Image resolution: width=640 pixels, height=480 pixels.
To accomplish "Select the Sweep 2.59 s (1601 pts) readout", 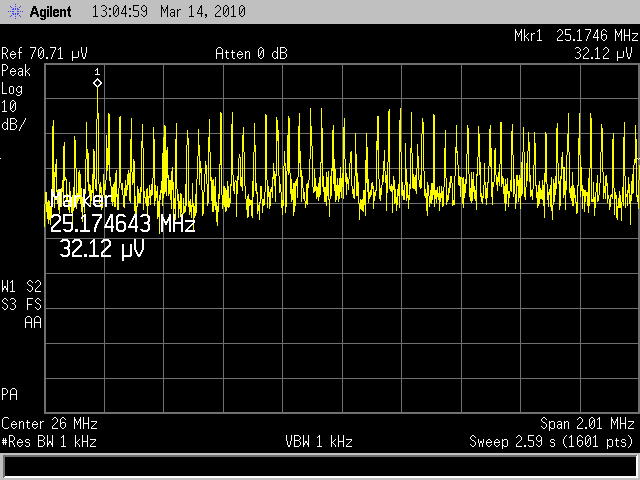I will pos(552,441).
